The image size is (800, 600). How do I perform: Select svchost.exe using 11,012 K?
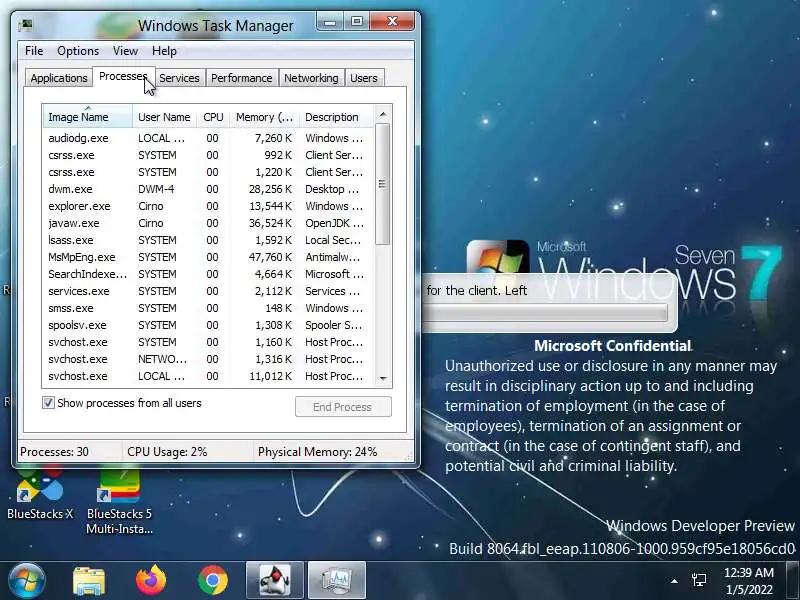tap(208, 376)
